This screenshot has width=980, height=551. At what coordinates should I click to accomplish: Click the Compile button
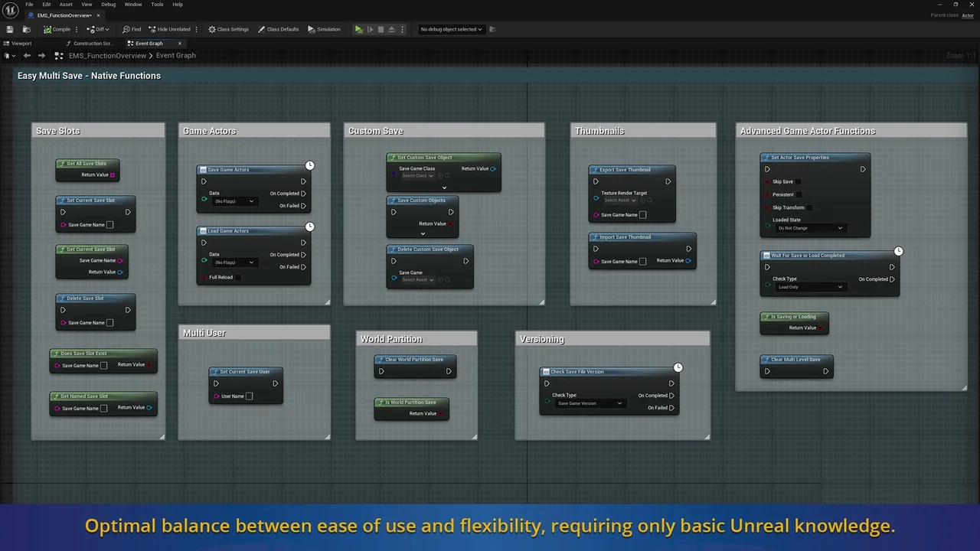coord(57,29)
